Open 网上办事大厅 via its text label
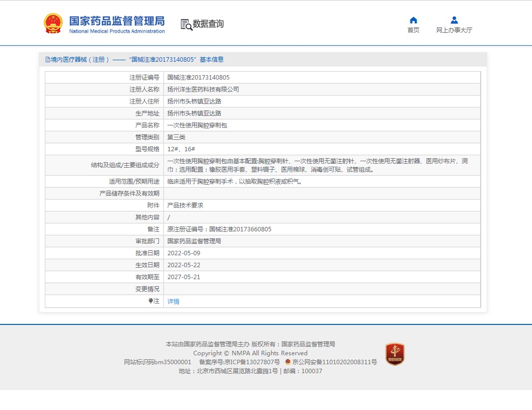Screen dimensions: 532x410 [454, 30]
